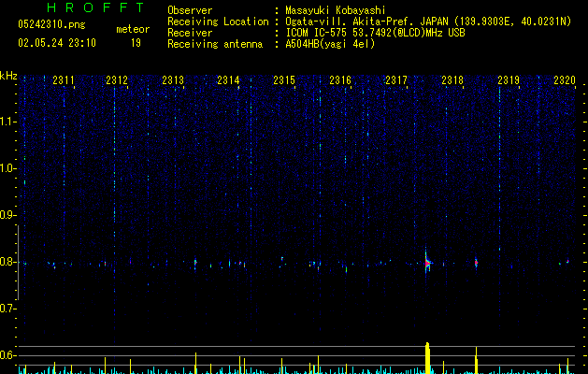This screenshot has width=588, height=374.
Task: Click the gray vertical range bar at left
Action: [x=18, y=262]
